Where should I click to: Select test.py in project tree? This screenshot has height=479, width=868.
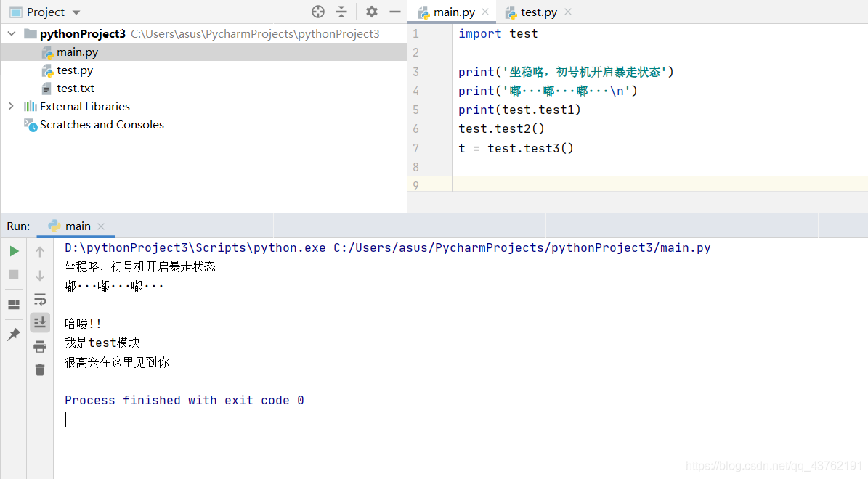click(75, 70)
